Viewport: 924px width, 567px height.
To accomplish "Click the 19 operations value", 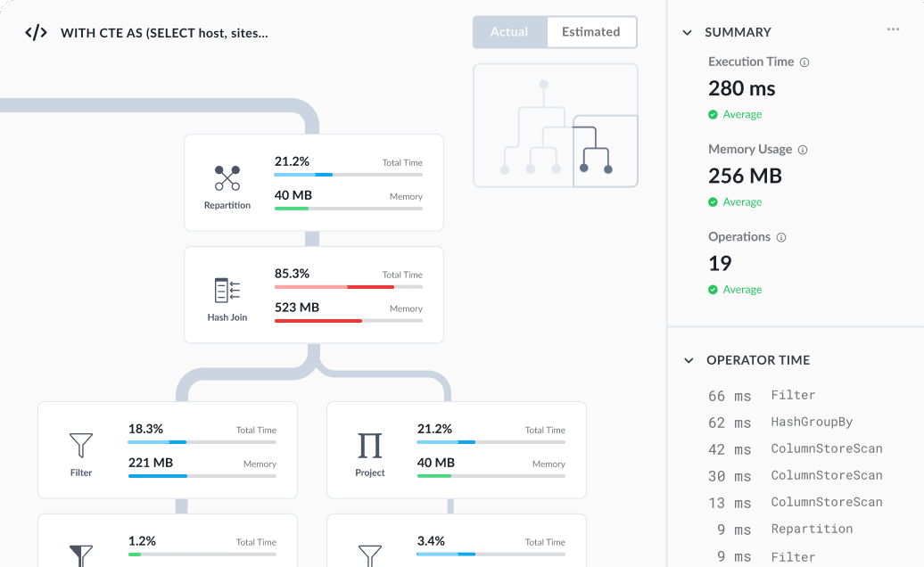I will (720, 263).
